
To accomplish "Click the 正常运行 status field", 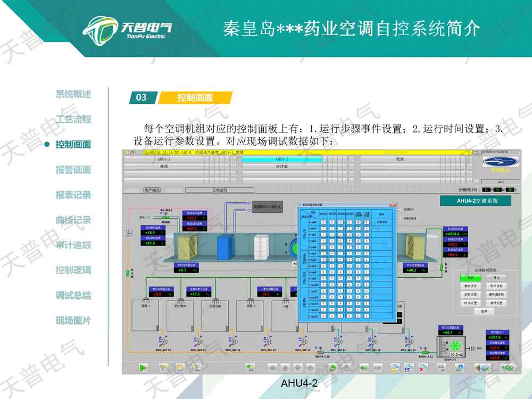I will point(220,190).
